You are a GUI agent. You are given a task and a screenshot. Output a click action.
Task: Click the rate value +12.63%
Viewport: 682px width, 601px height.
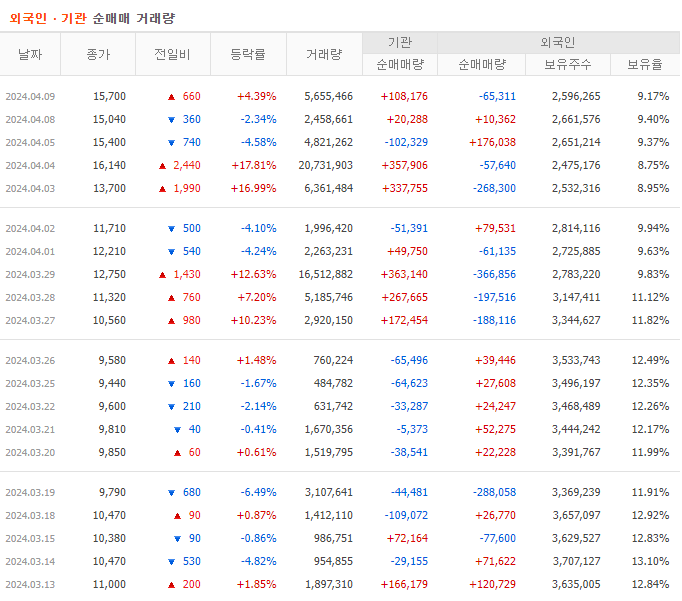(254, 274)
